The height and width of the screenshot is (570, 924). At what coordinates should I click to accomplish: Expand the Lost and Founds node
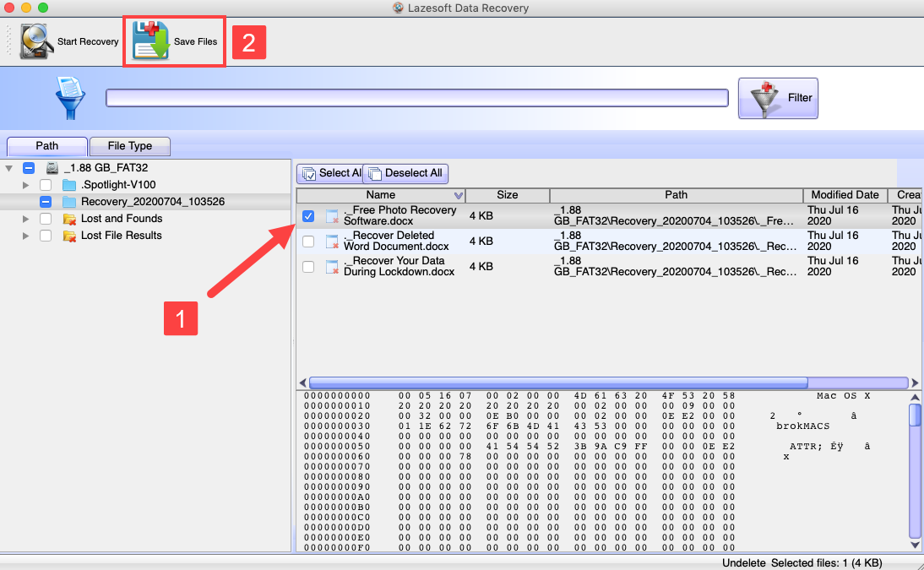click(25, 219)
